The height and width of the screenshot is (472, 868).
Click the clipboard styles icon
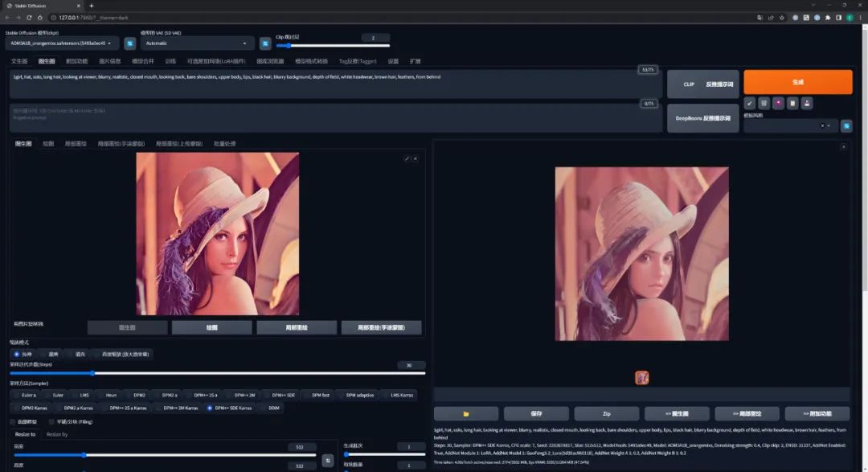792,103
